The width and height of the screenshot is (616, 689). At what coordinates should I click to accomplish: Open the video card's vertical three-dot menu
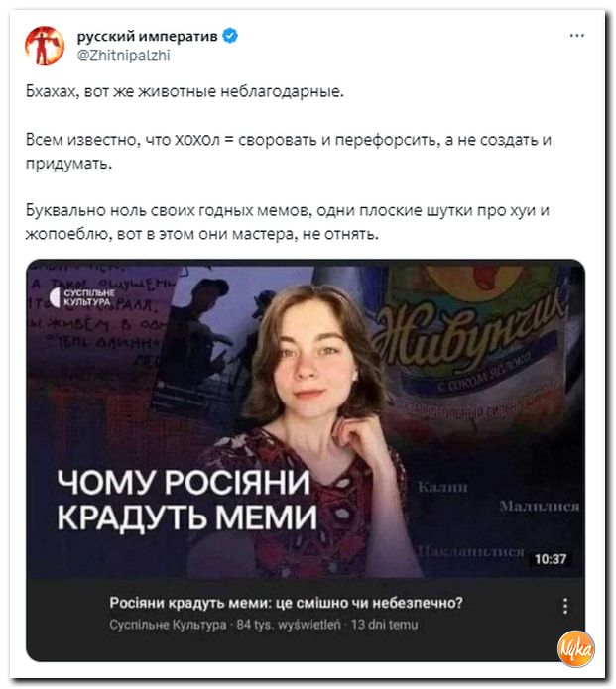click(x=565, y=606)
